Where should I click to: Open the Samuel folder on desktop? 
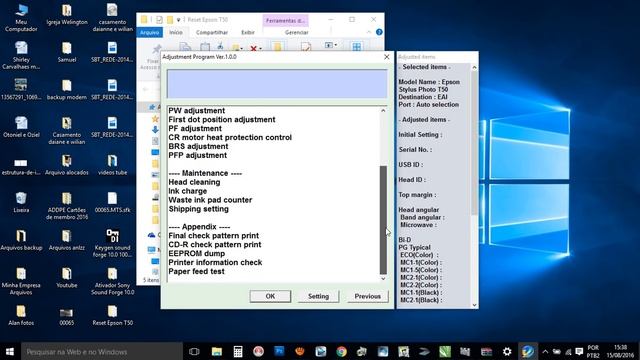click(67, 52)
